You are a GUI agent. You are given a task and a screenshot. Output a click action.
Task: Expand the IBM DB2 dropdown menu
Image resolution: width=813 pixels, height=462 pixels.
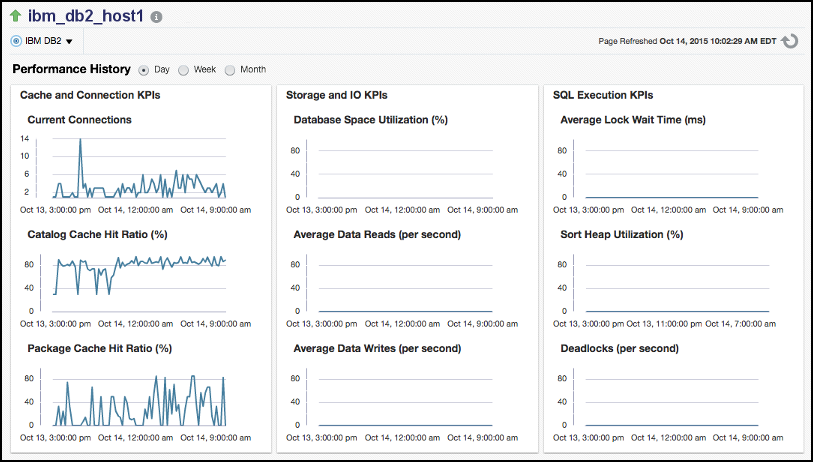coord(69,42)
